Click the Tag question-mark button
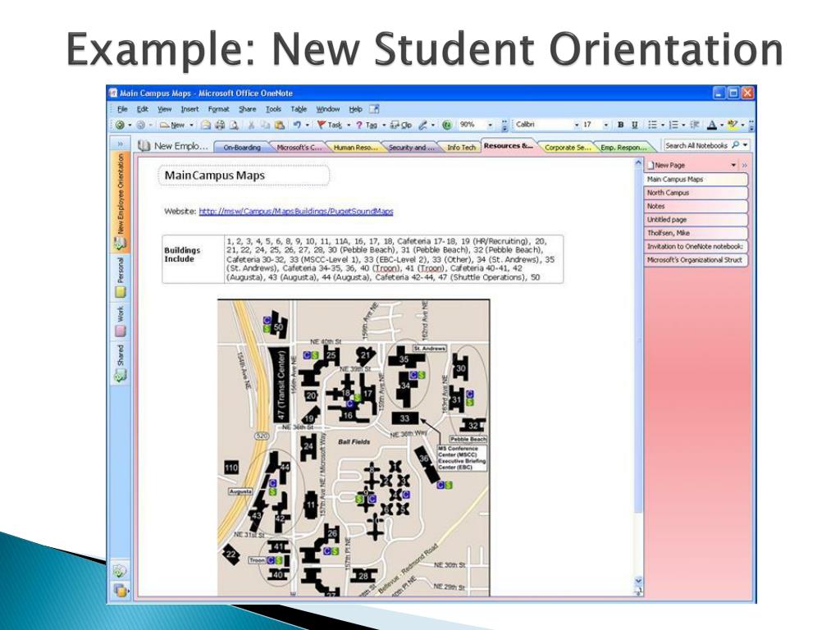This screenshot has width=840, height=630. pos(367,125)
